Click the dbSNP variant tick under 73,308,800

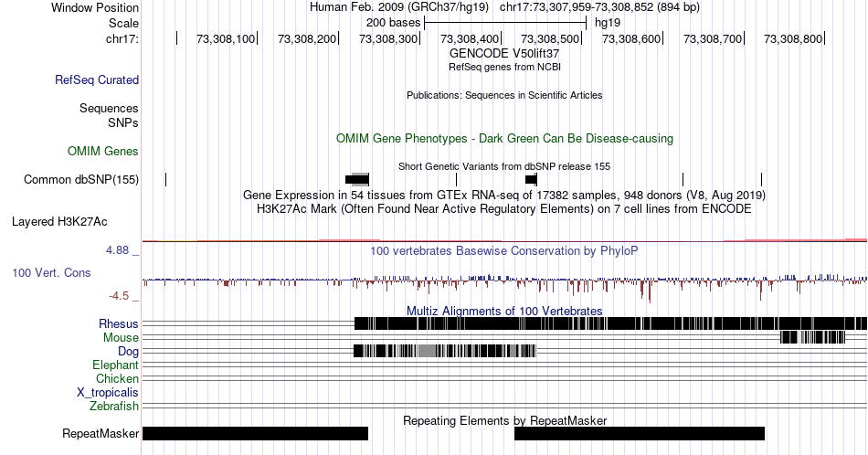click(x=761, y=179)
